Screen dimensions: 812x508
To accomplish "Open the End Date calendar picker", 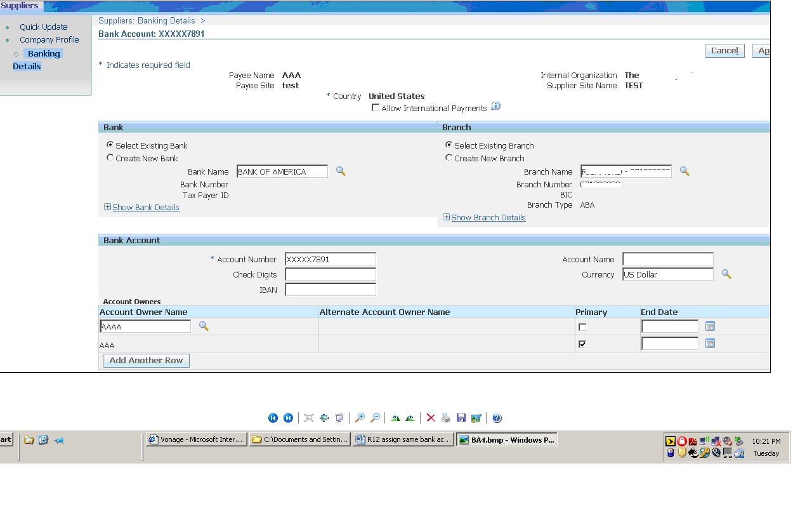I will (709, 326).
